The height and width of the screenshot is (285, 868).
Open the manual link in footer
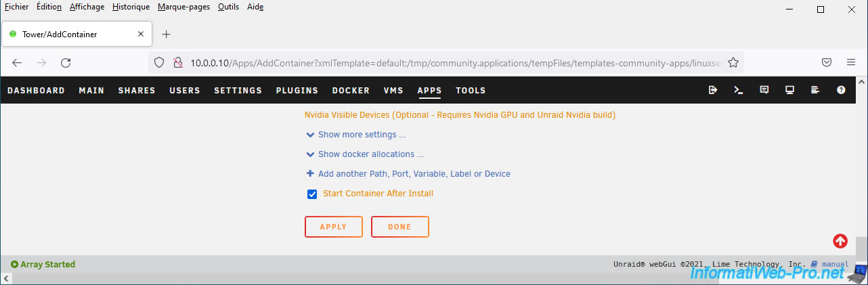[834, 265]
